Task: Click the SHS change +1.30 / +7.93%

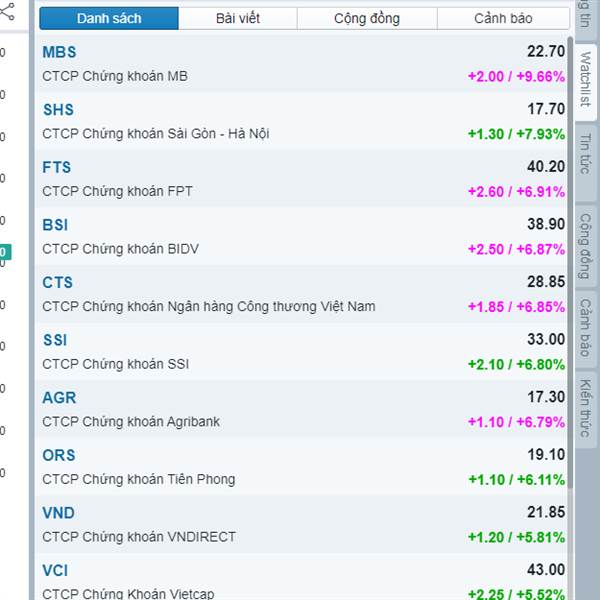Action: click(x=517, y=134)
